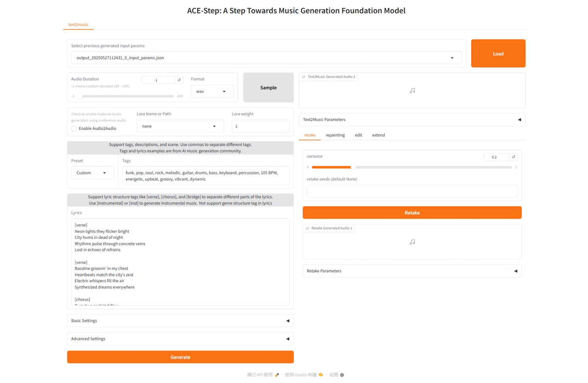Viewport: 588px width, 383px height.
Task: Click lyric line 'Synthesized dreams everywhere'
Action: point(105,287)
